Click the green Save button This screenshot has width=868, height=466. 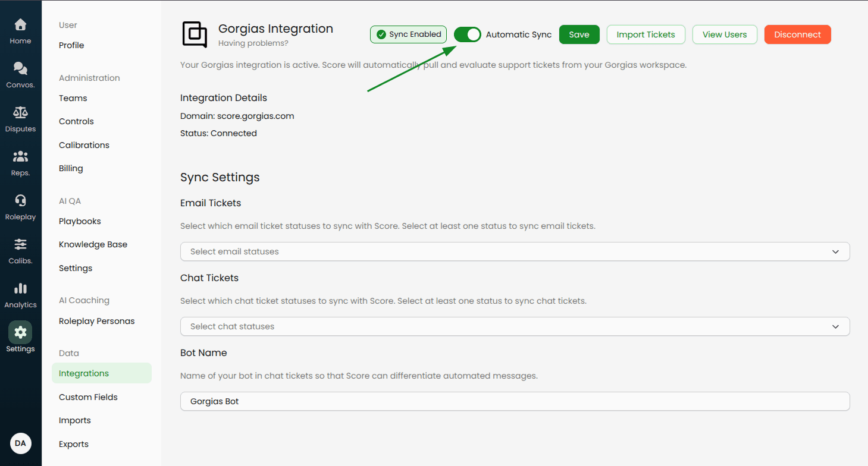579,34
